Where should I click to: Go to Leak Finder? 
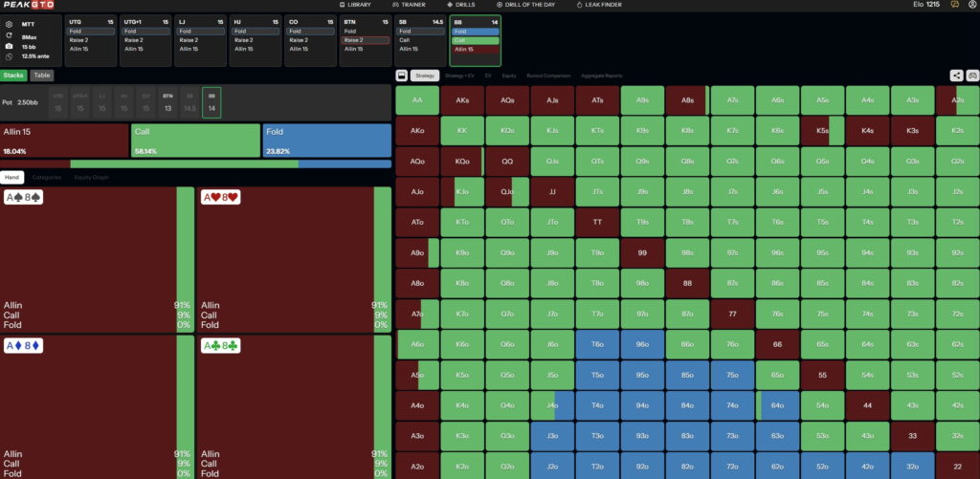tap(600, 5)
